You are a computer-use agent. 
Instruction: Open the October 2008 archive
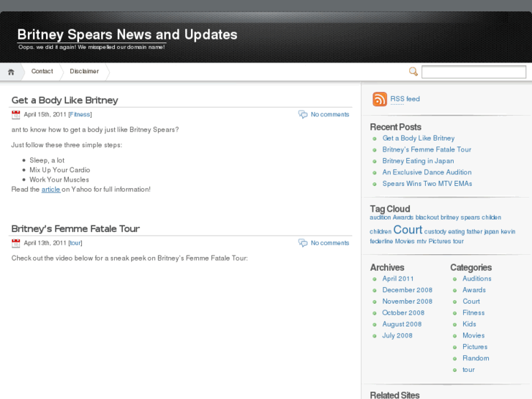(x=403, y=313)
